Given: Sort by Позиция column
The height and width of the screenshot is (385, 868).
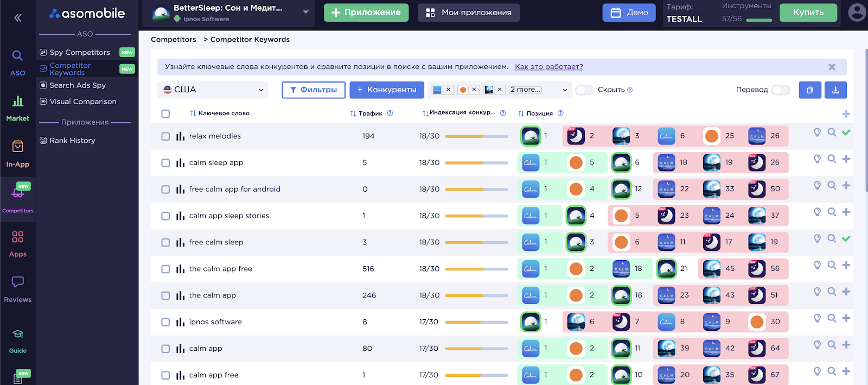Looking at the screenshot, I should [535, 113].
